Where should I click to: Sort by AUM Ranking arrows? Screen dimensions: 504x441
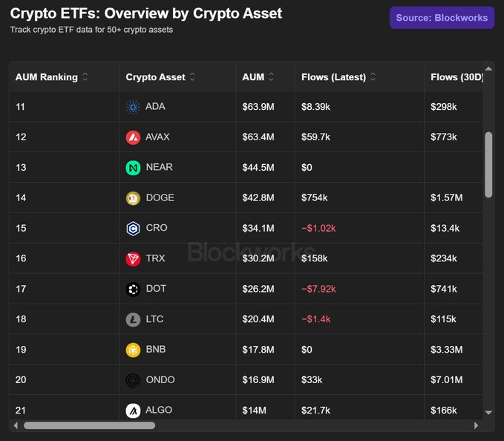click(x=85, y=76)
